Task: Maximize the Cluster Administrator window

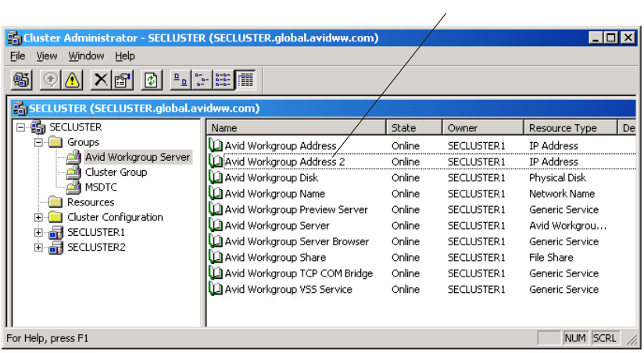Action: click(610, 37)
